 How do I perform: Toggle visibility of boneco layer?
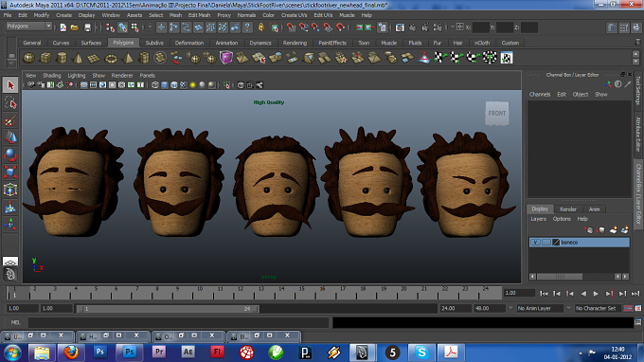pos(535,243)
